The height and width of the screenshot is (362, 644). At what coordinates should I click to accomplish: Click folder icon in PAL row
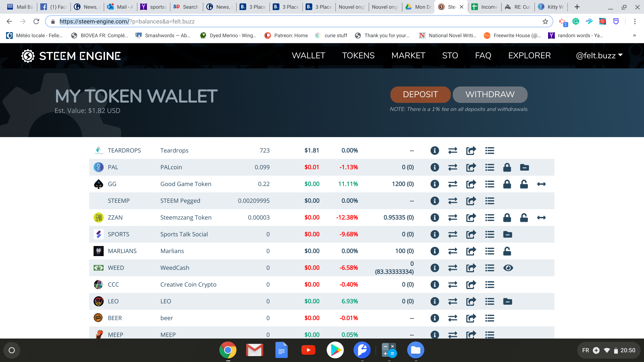(525, 167)
